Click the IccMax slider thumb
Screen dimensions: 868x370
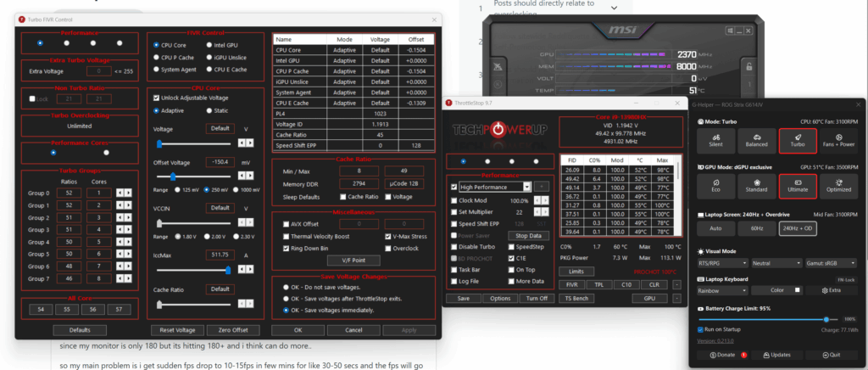[x=228, y=270]
